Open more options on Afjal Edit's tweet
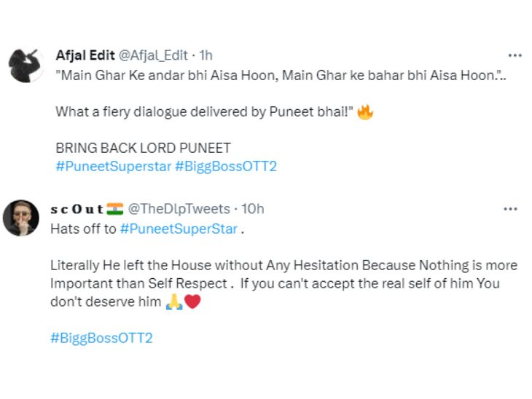 coord(515,55)
